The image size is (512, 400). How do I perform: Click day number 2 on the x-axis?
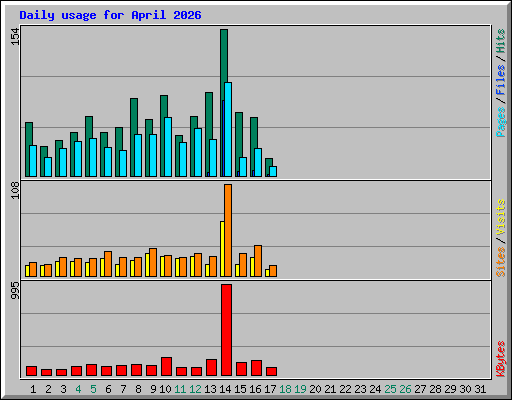click(x=48, y=389)
